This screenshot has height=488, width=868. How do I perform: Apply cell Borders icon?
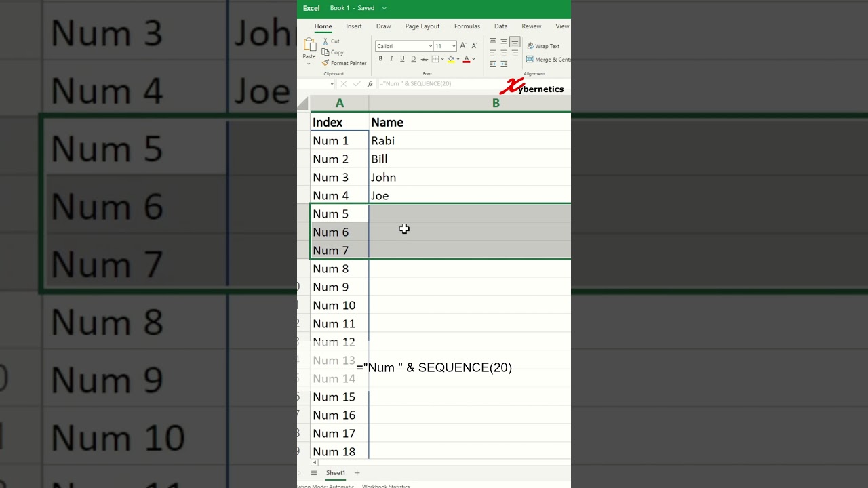click(435, 59)
